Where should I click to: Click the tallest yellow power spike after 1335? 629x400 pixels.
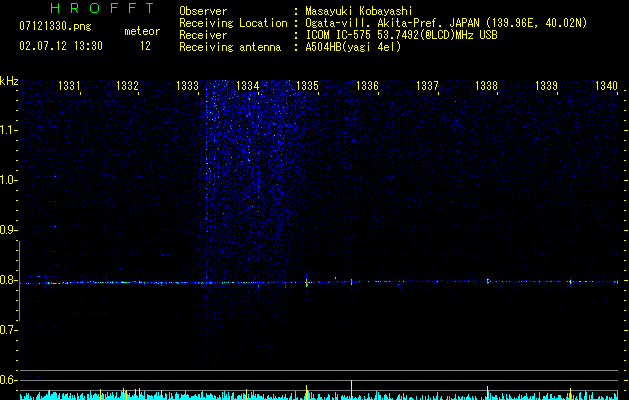point(351,390)
